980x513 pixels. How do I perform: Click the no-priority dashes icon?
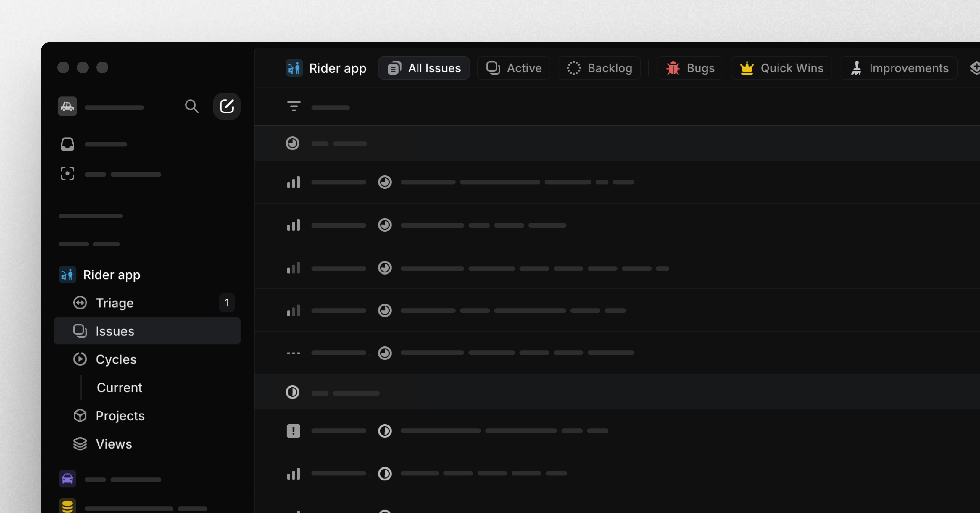[293, 353]
